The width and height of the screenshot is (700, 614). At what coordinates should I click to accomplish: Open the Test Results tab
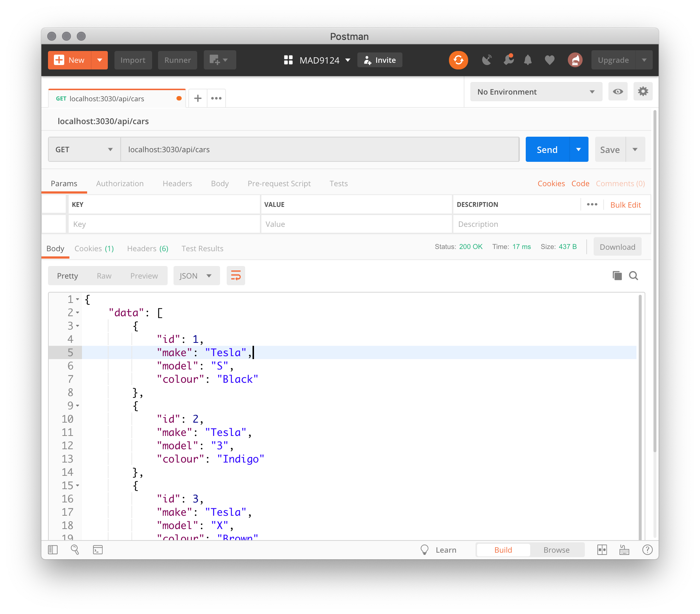(202, 249)
